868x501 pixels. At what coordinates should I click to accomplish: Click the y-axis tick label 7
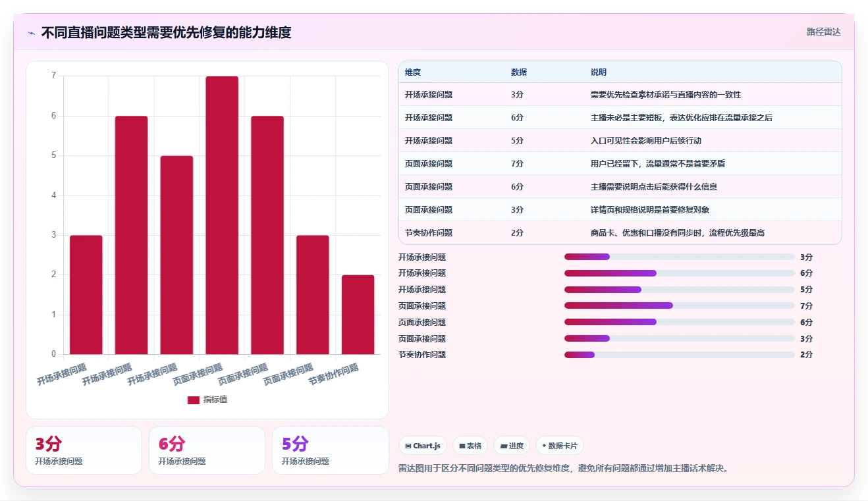(54, 76)
